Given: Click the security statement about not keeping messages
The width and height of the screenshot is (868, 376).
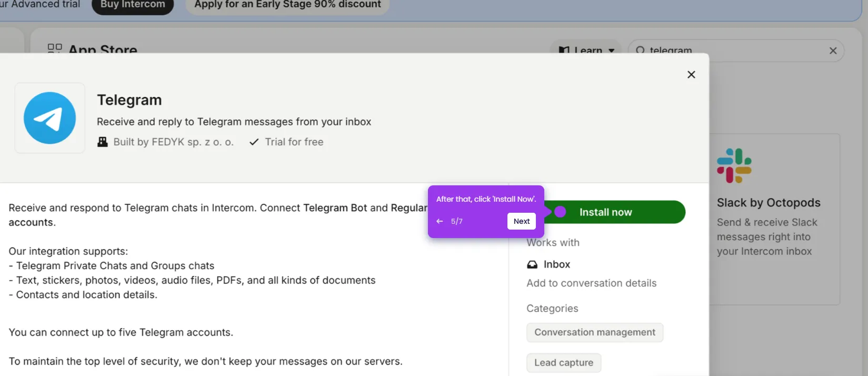Looking at the screenshot, I should click(x=205, y=361).
